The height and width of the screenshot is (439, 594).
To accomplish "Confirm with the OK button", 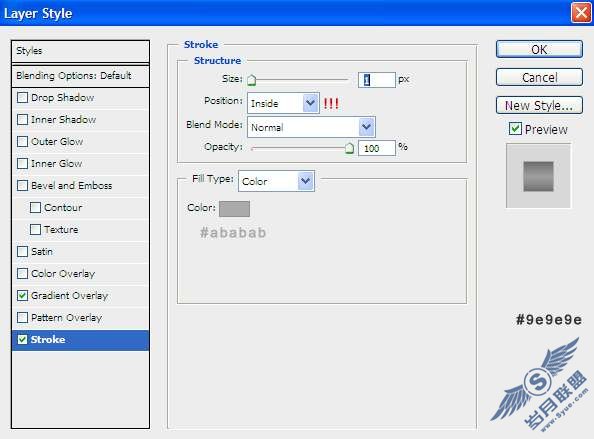I will pos(539,49).
